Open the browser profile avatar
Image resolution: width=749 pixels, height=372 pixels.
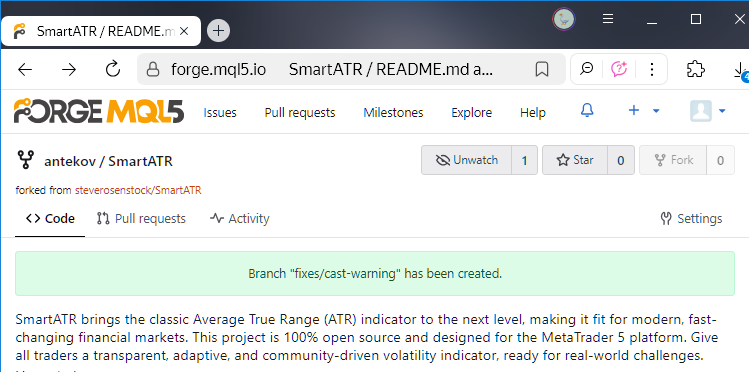(x=564, y=19)
